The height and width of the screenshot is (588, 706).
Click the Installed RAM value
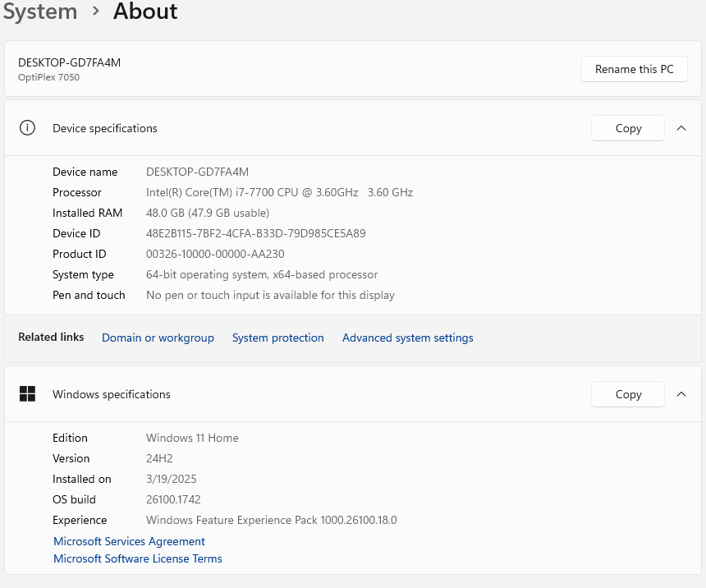(207, 213)
